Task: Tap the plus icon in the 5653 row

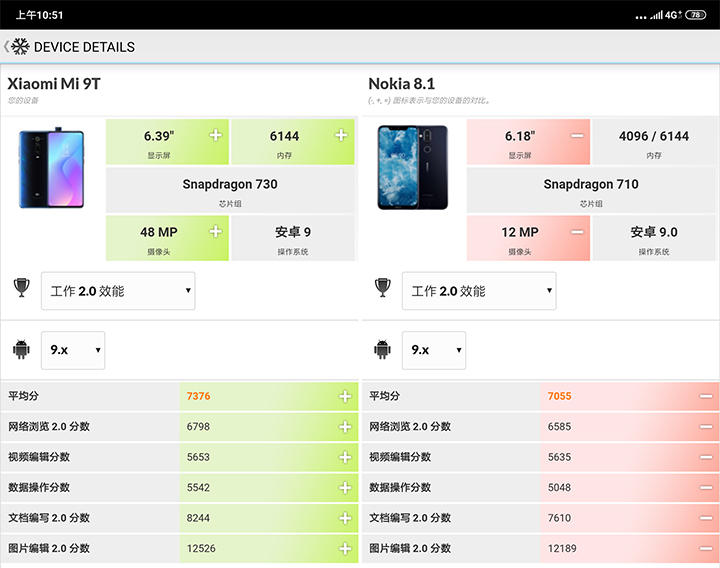Action: 345,457
